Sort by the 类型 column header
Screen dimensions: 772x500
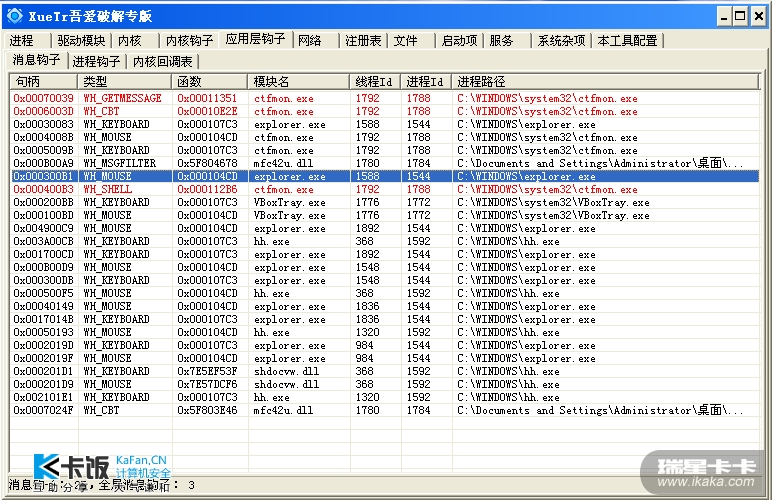(125, 81)
